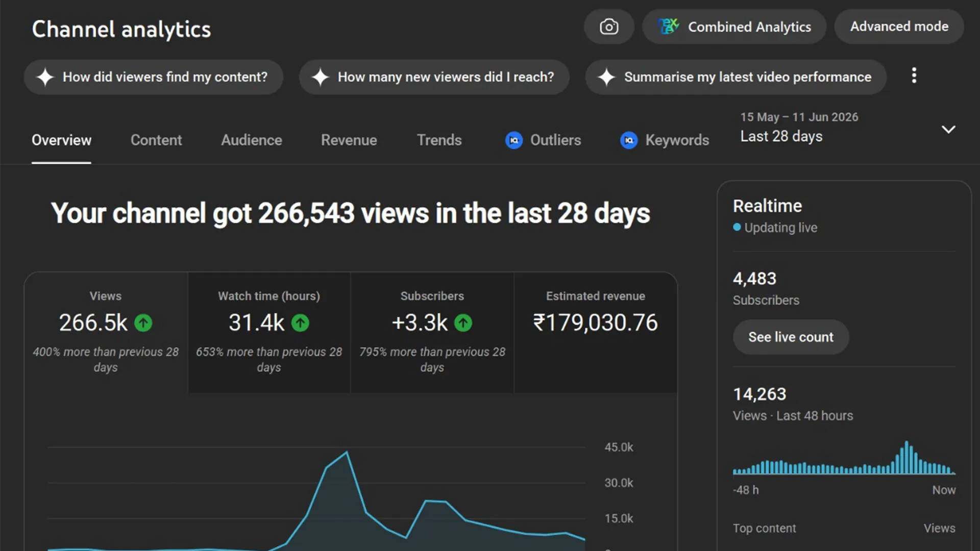Image resolution: width=980 pixels, height=551 pixels.
Task: Click '653% more than previous 28 days'
Action: pos(269,360)
